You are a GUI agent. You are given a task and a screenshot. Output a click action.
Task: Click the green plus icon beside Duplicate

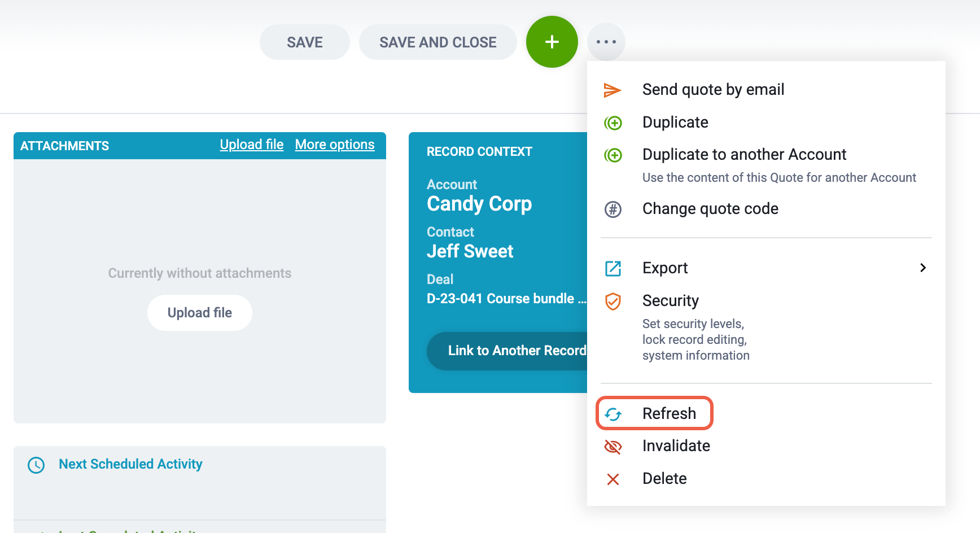(613, 123)
